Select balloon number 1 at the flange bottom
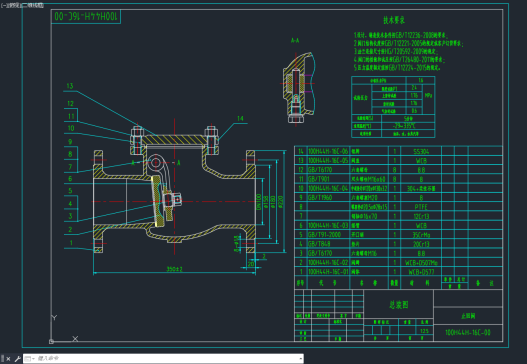This screenshot has height=364, width=527. pyautogui.click(x=71, y=243)
